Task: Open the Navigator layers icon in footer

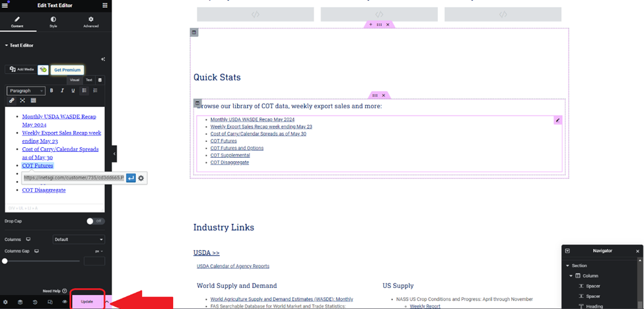Action: (20, 302)
